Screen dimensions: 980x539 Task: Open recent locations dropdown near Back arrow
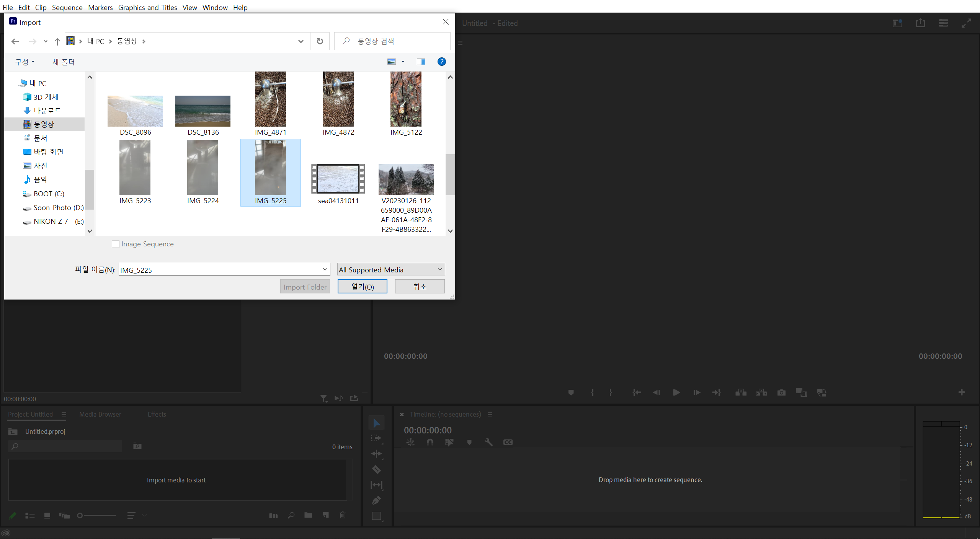pyautogui.click(x=46, y=41)
